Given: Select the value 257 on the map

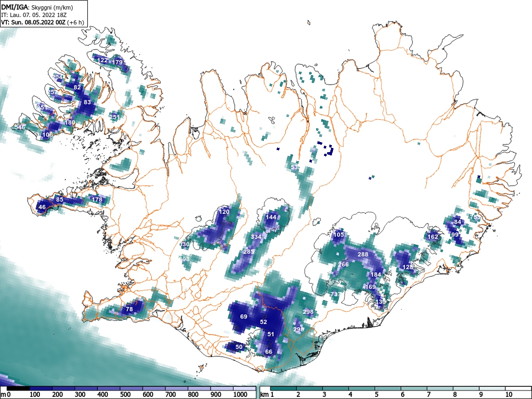Looking at the screenshot, I should coord(53,92).
